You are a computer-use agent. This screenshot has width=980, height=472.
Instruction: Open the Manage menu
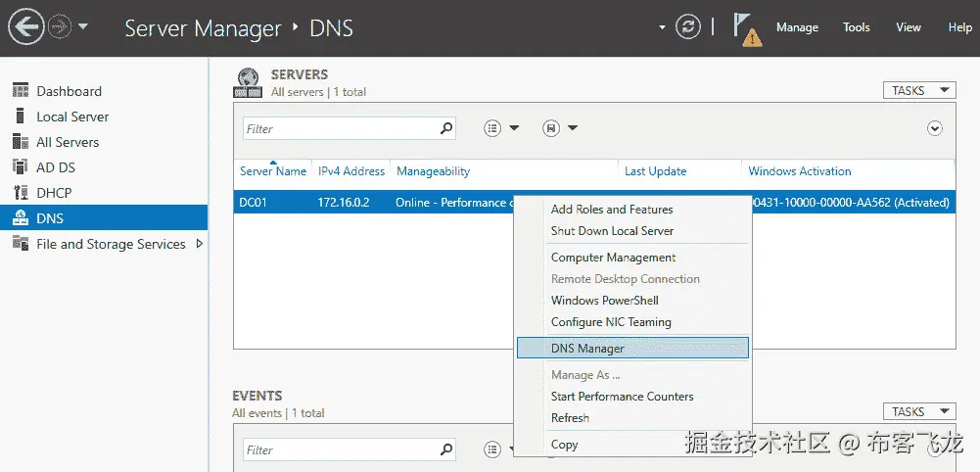(797, 27)
